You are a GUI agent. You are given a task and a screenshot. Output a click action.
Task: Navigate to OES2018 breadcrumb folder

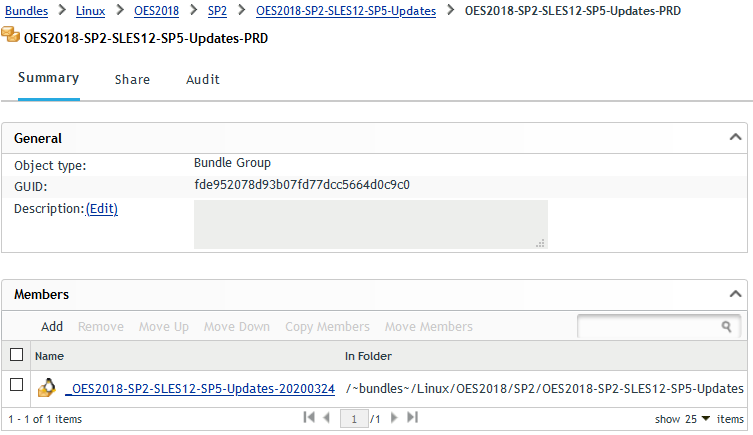click(156, 11)
